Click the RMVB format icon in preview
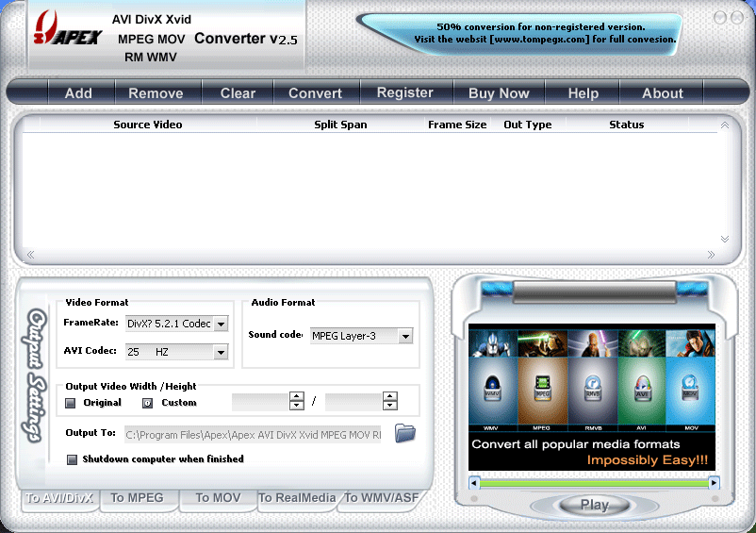Image resolution: width=756 pixels, height=533 pixels. (593, 388)
